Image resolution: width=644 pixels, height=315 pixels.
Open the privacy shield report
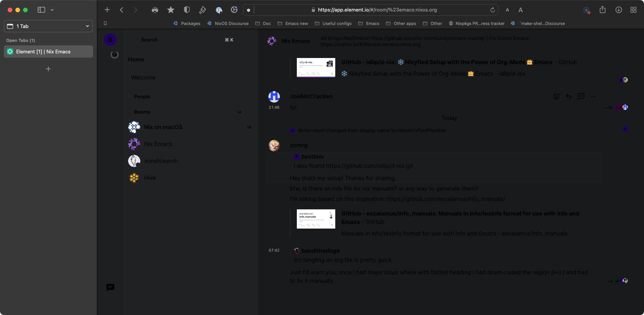[187, 10]
